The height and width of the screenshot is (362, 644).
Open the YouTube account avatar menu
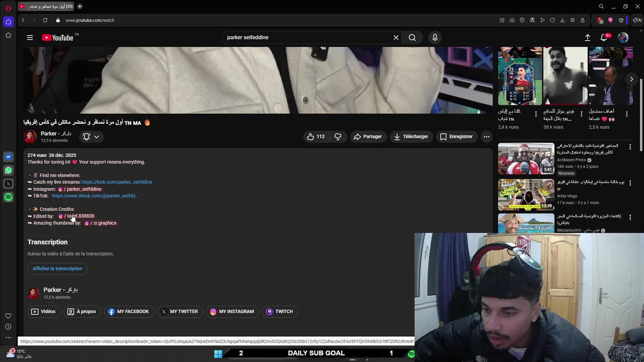point(623,38)
